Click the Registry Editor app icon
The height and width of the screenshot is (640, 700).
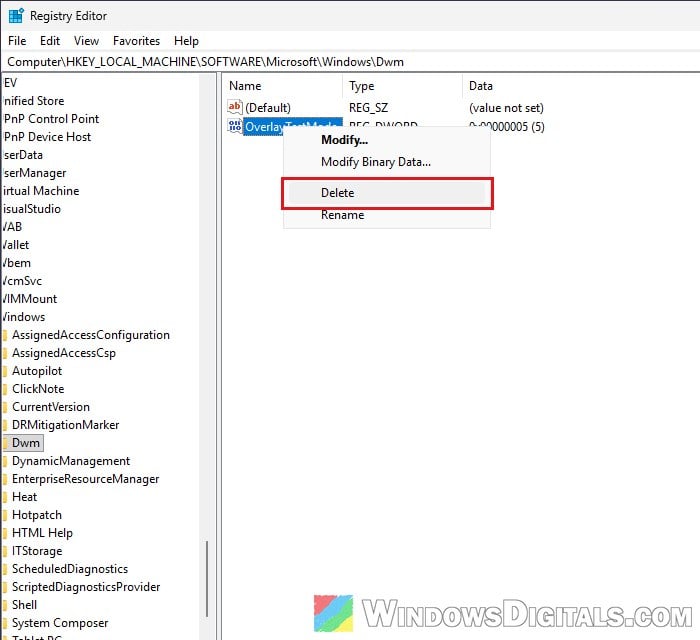16,16
